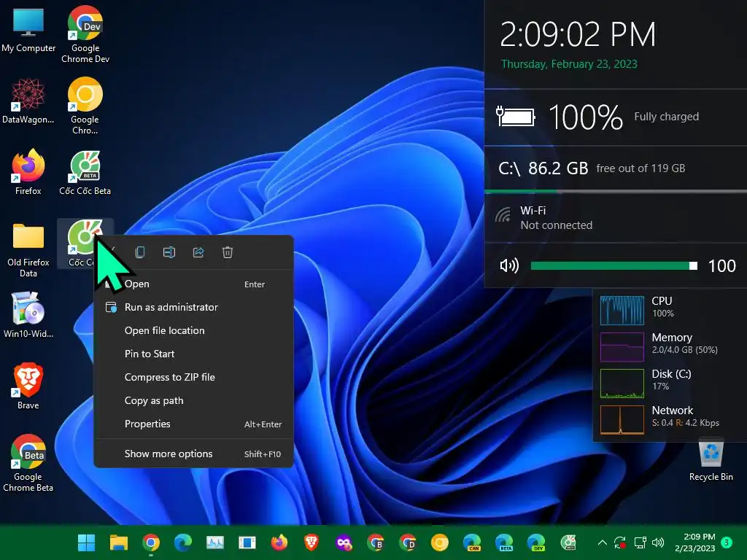
Task: Choose Open in context menu
Action: coord(193,284)
